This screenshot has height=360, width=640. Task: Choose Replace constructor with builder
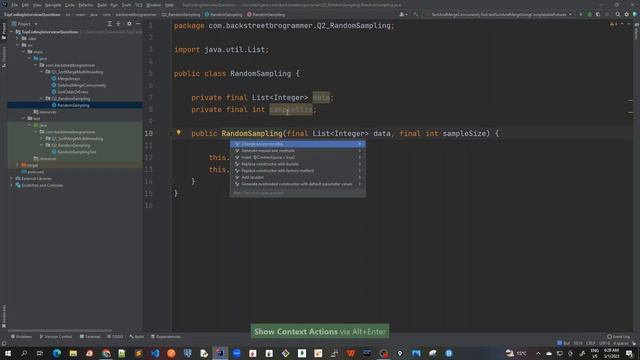pos(298,164)
